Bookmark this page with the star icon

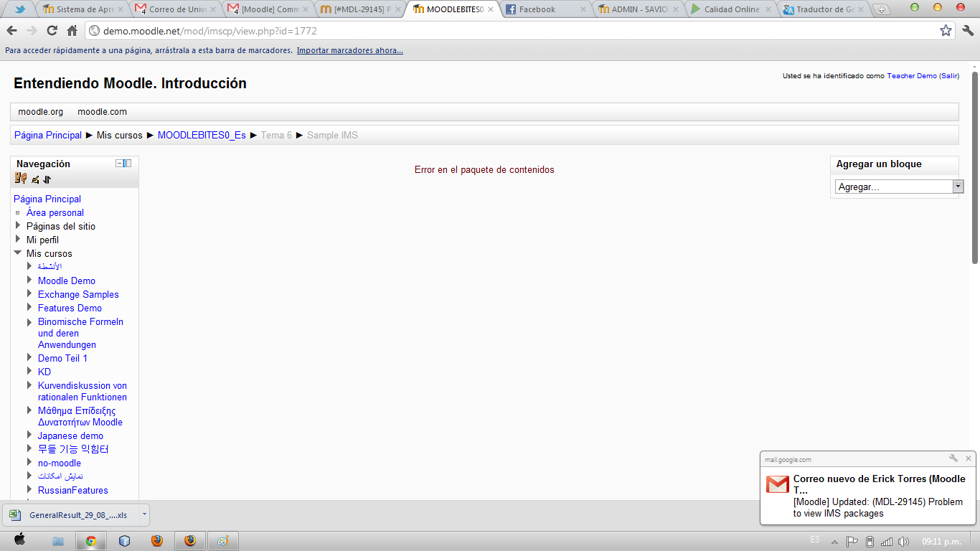coord(946,31)
